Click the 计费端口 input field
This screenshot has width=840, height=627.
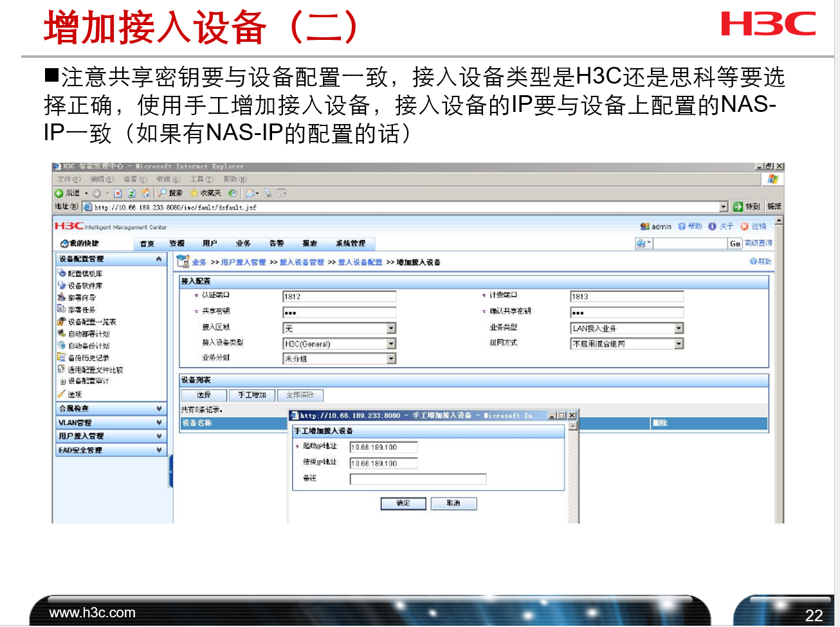[x=627, y=296]
